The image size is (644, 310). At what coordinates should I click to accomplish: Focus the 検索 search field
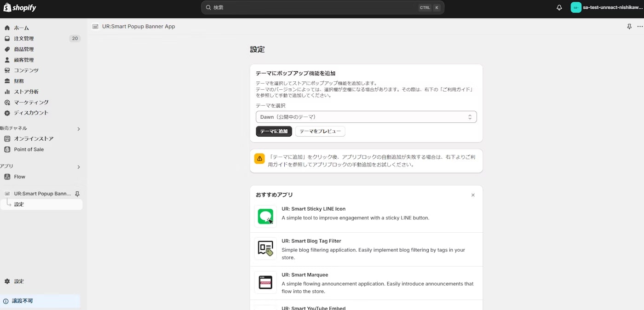tap(322, 7)
